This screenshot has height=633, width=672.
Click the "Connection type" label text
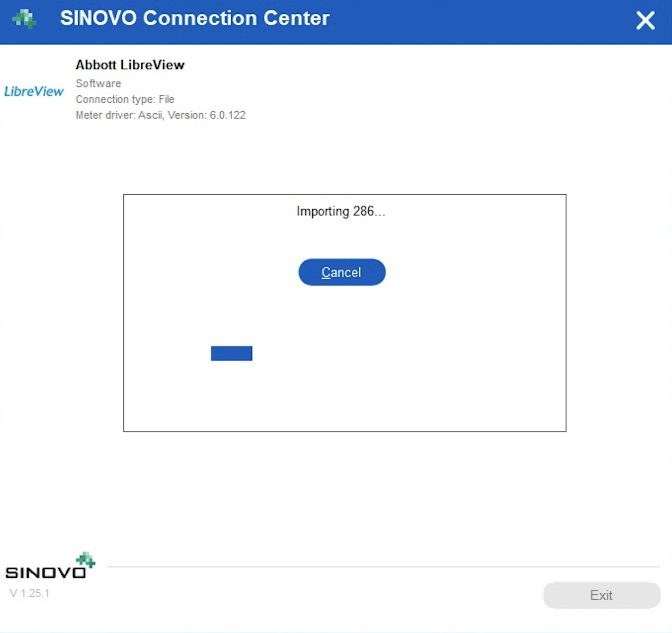click(x=115, y=100)
